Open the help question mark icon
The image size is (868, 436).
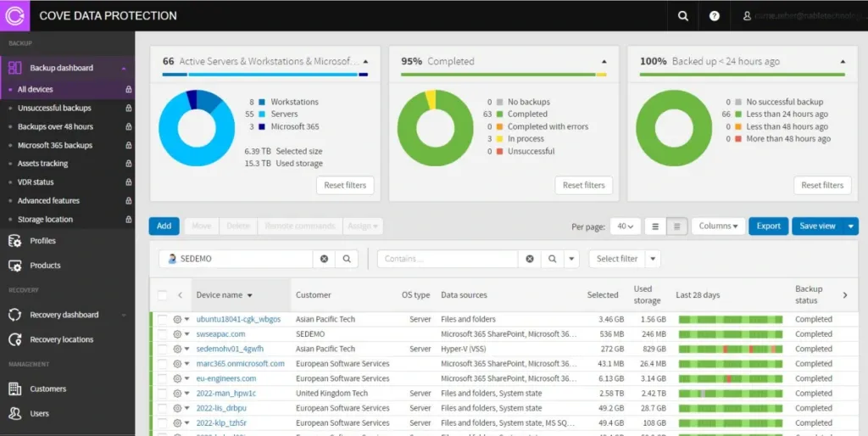pos(715,16)
